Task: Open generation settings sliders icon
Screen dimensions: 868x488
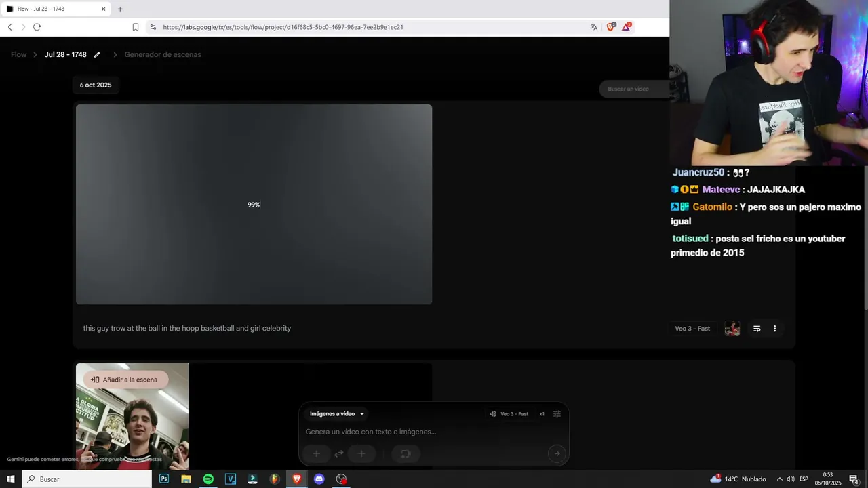Action: click(557, 414)
